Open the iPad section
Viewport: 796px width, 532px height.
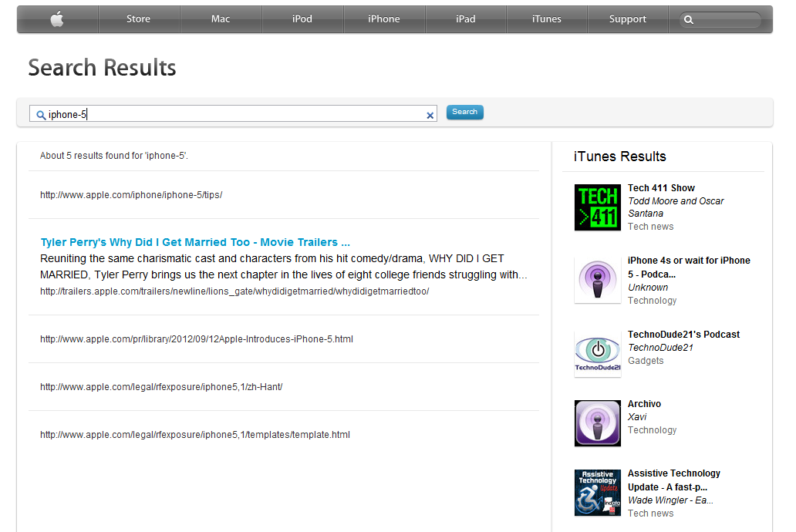click(x=466, y=19)
